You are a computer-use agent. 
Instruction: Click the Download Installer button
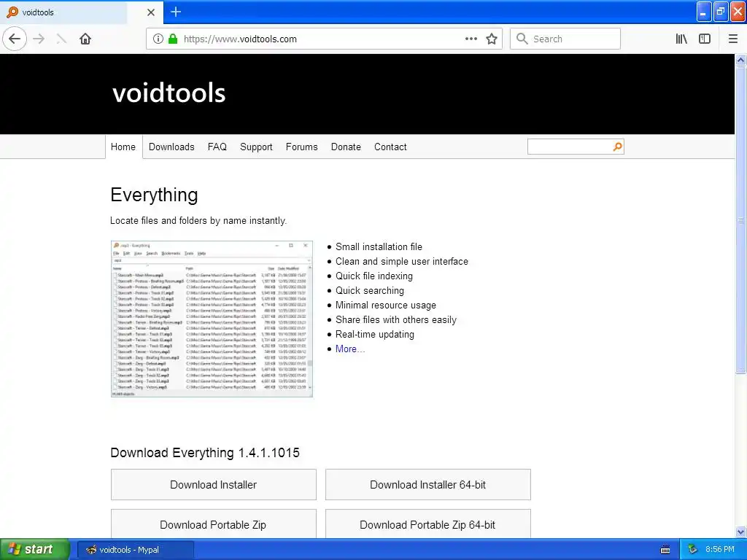coord(214,485)
